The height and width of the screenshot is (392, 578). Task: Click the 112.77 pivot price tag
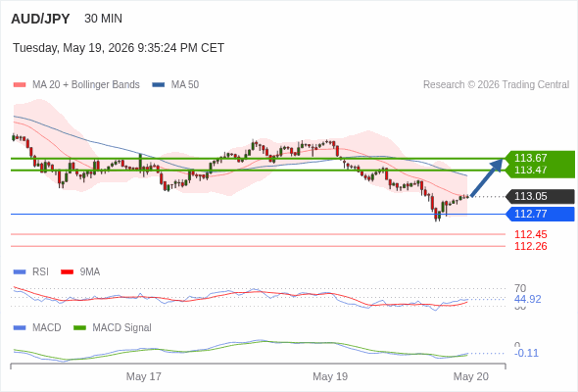pyautogui.click(x=541, y=214)
